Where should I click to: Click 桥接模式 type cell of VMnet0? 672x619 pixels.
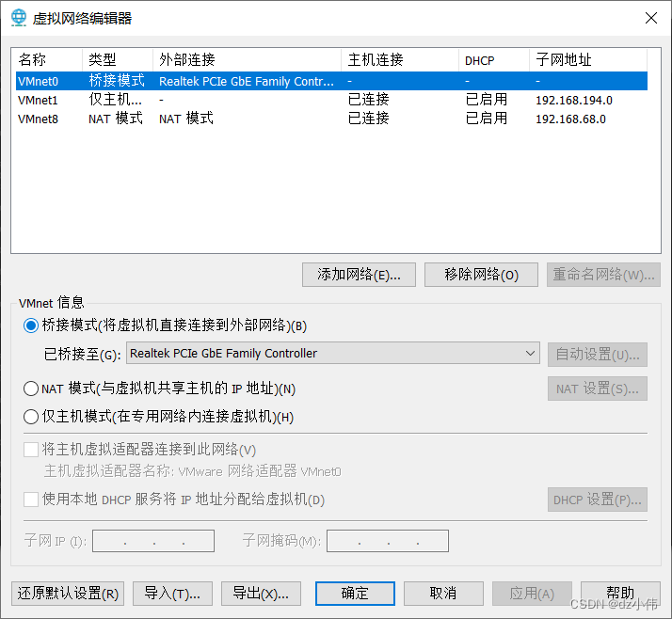117,81
